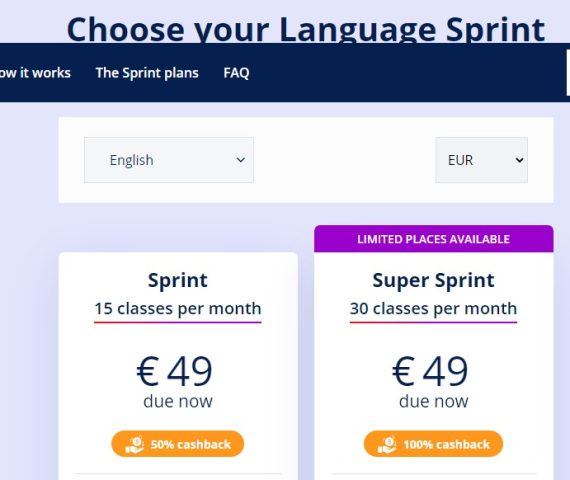Open 'How it works' navigation item
The width and height of the screenshot is (570, 480).
click(35, 73)
